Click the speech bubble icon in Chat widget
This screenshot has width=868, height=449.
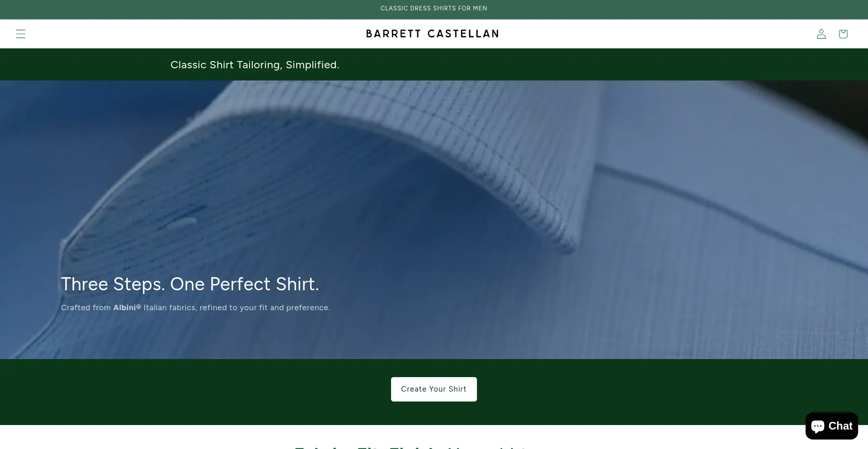point(818,426)
